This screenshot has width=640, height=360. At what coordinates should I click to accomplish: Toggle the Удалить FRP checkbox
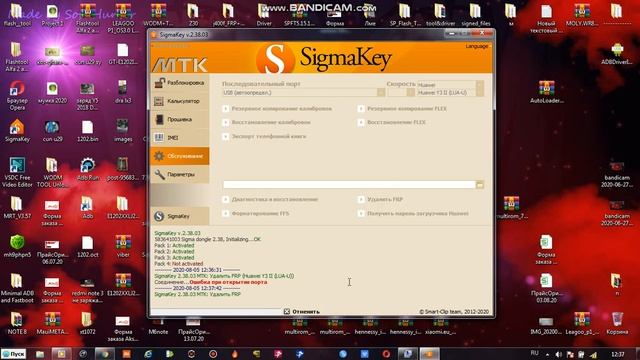click(x=361, y=199)
